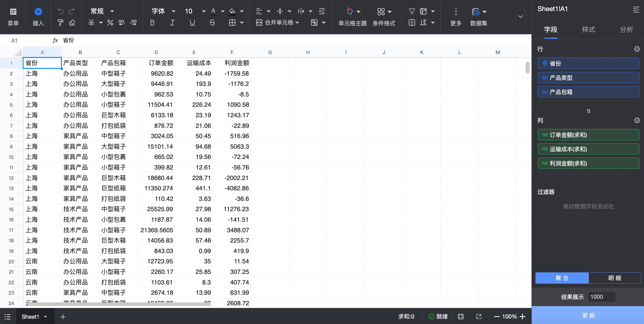Click the filter funnel icon

[x=412, y=11]
